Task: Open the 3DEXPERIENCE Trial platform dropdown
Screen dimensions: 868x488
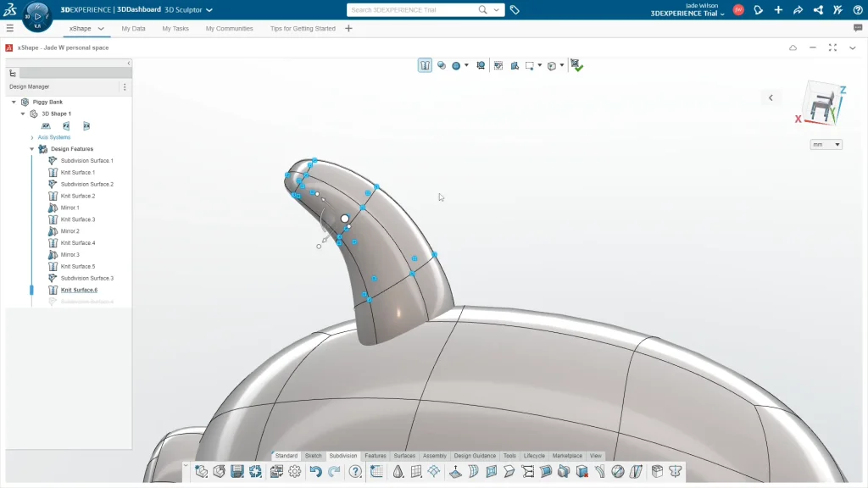Action: [687, 14]
